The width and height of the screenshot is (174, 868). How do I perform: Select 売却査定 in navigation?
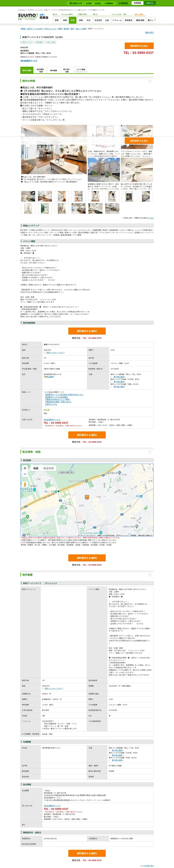tap(129, 20)
